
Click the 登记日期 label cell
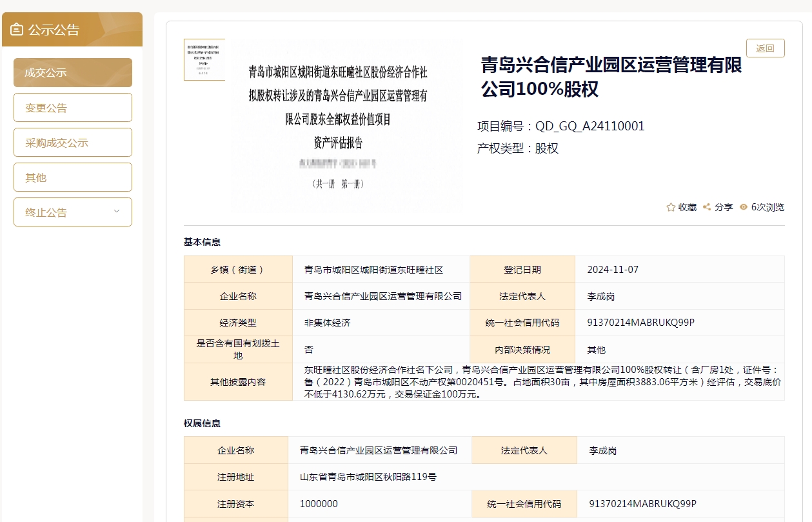[x=522, y=270]
